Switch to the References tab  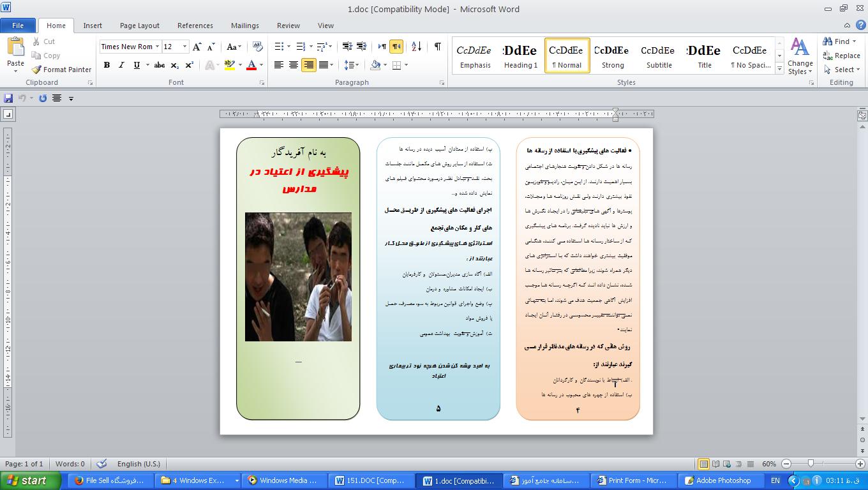coord(195,26)
